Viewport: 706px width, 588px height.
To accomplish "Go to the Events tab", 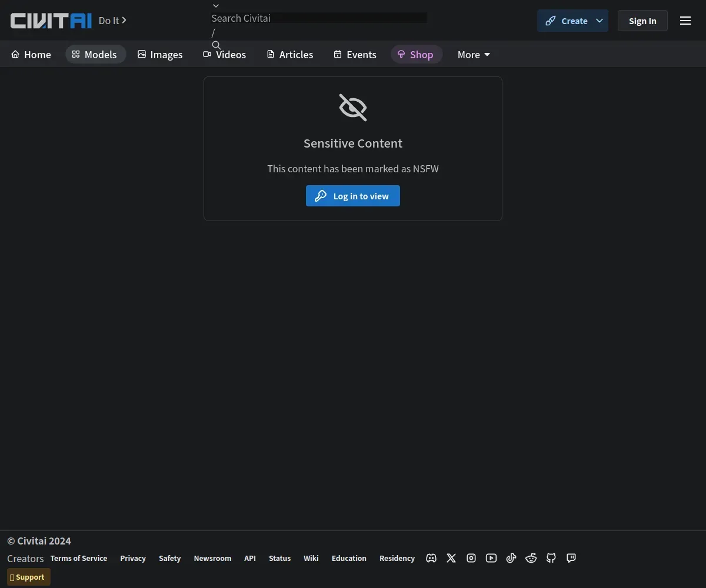I will [x=355, y=54].
